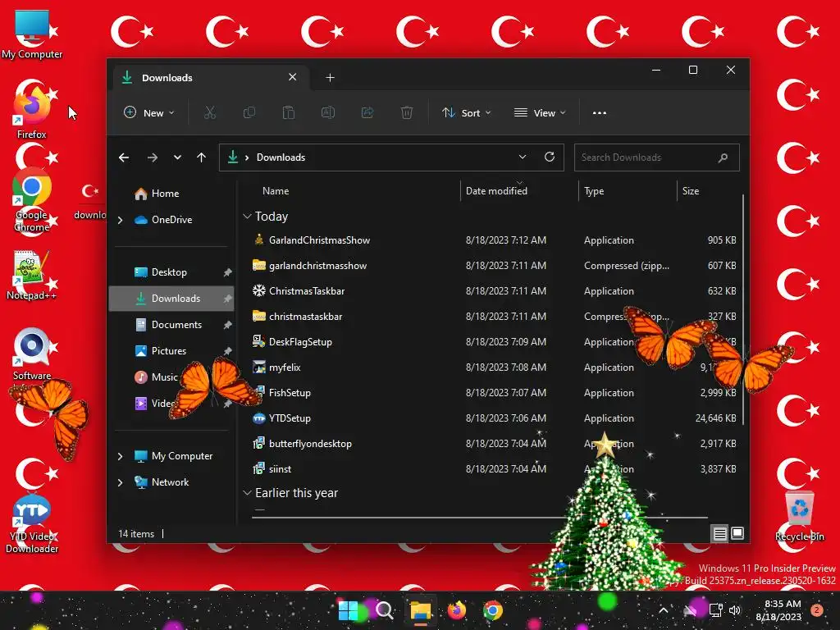The width and height of the screenshot is (840, 630).
Task: Click the Share icon in toolbar
Action: pyautogui.click(x=367, y=113)
